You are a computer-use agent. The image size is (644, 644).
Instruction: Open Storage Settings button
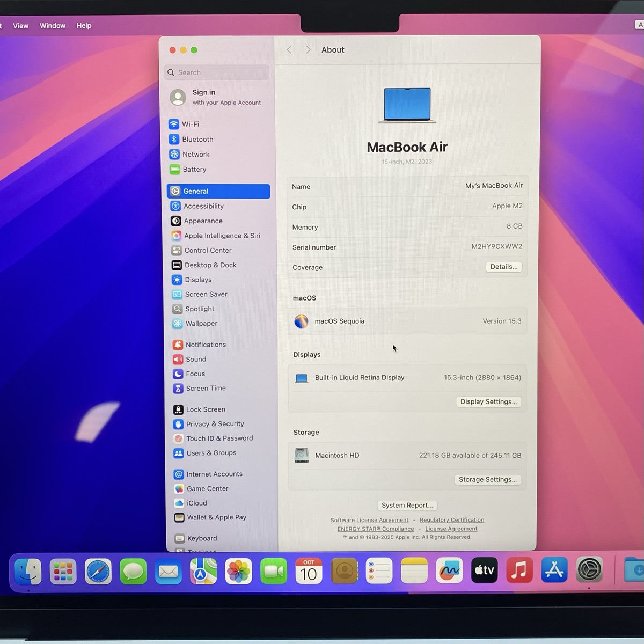[488, 479]
